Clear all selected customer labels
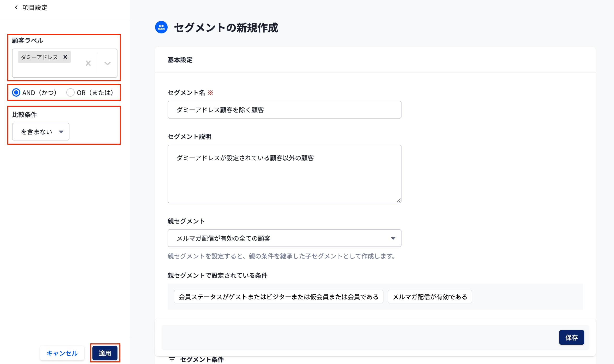This screenshot has width=614, height=364. click(x=88, y=63)
